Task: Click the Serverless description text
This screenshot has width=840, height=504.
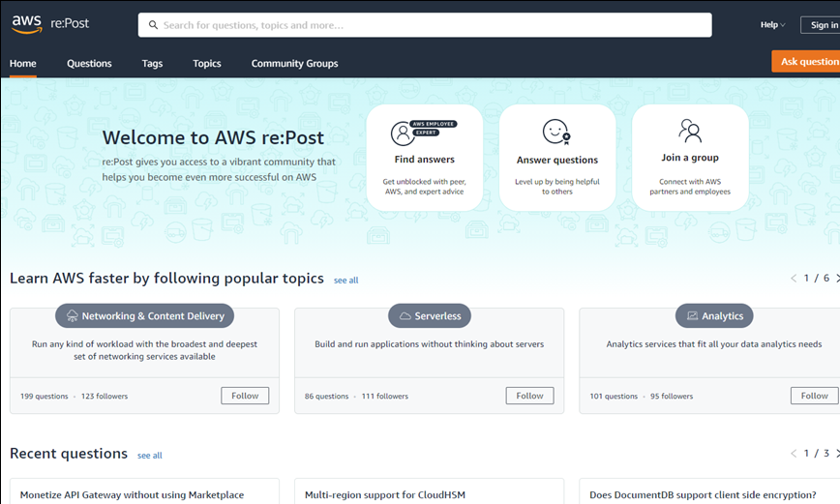Action: pyautogui.click(x=429, y=343)
